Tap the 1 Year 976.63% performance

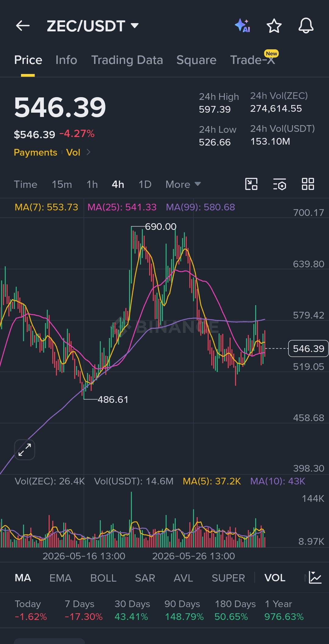pyautogui.click(x=284, y=611)
